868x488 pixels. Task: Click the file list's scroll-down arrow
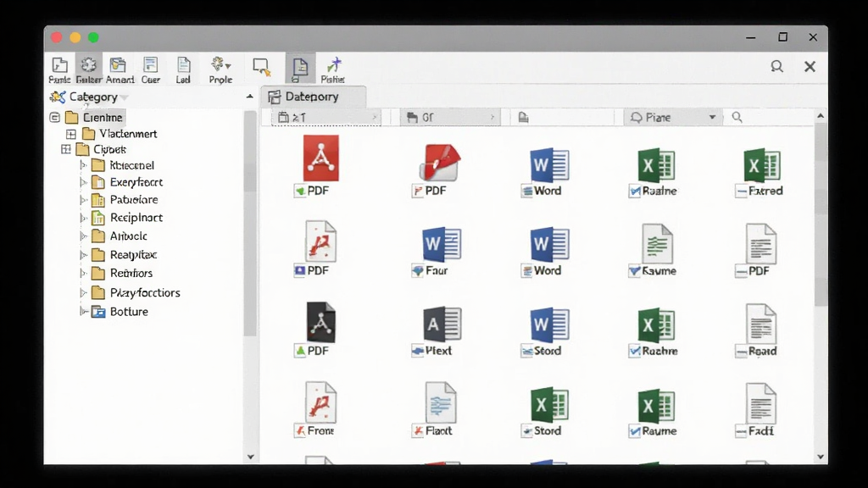coord(821,457)
